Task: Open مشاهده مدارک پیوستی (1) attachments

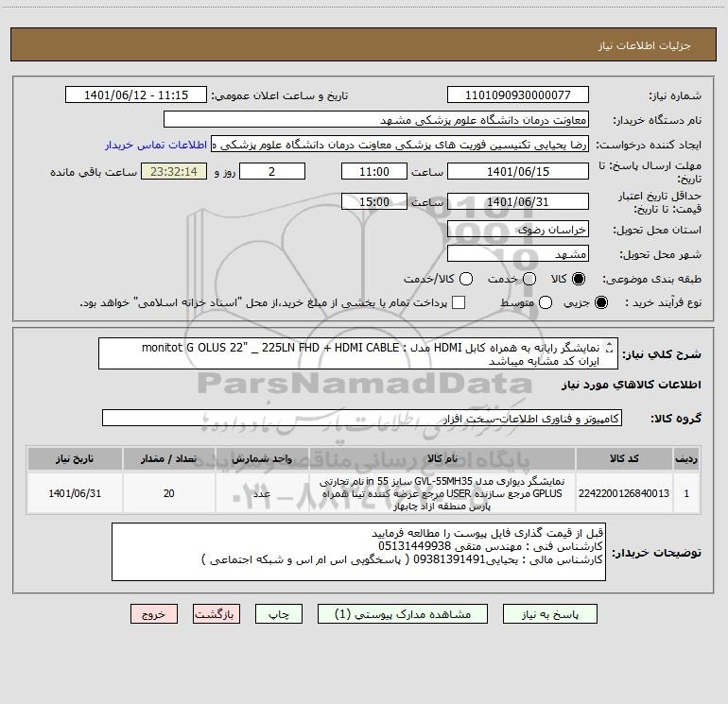Action: (403, 614)
